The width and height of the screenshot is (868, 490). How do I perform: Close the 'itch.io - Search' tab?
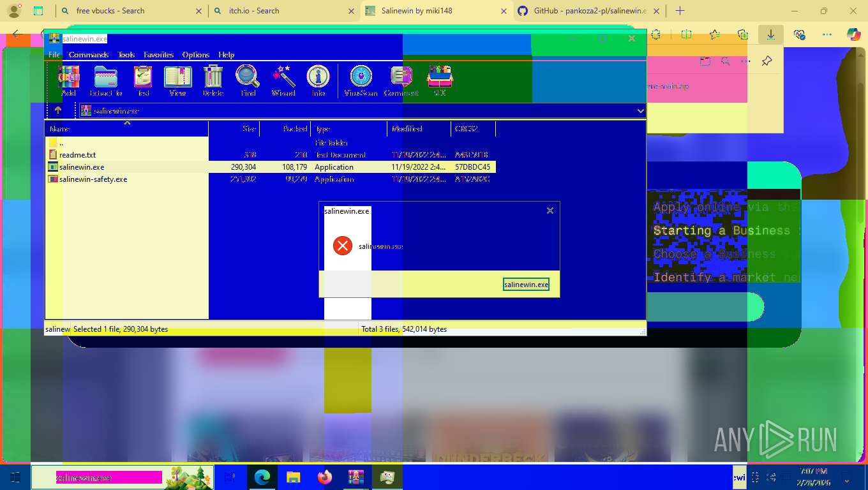(350, 11)
